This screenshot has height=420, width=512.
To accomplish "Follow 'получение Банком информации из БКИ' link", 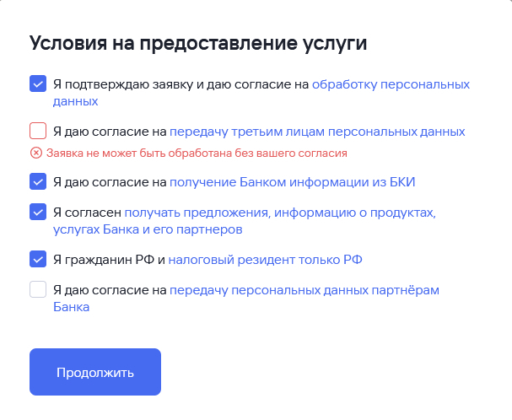I will 293,181.
